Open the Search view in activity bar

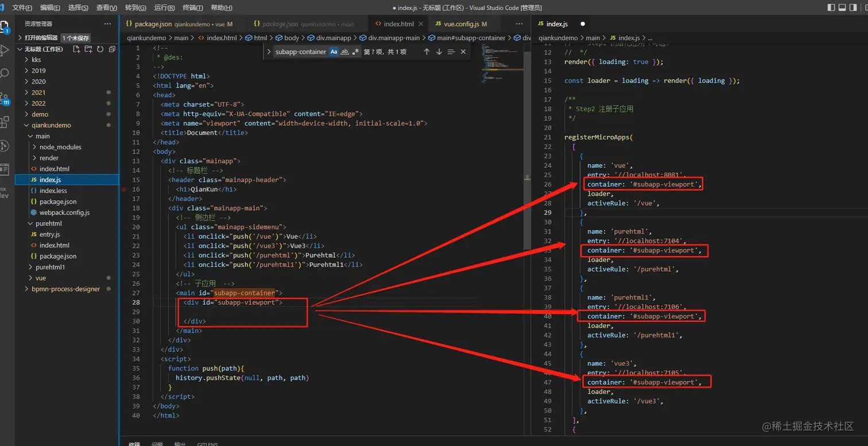(x=5, y=73)
